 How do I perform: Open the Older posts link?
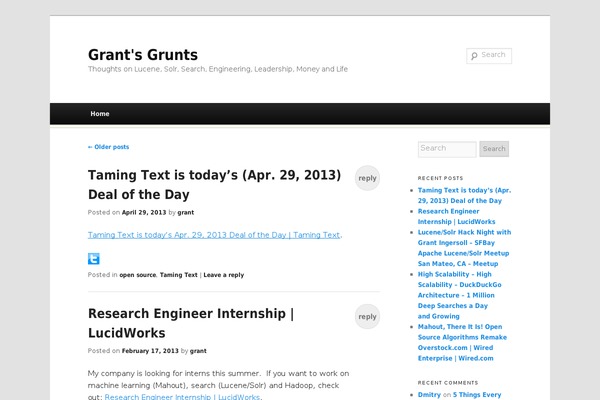click(108, 147)
